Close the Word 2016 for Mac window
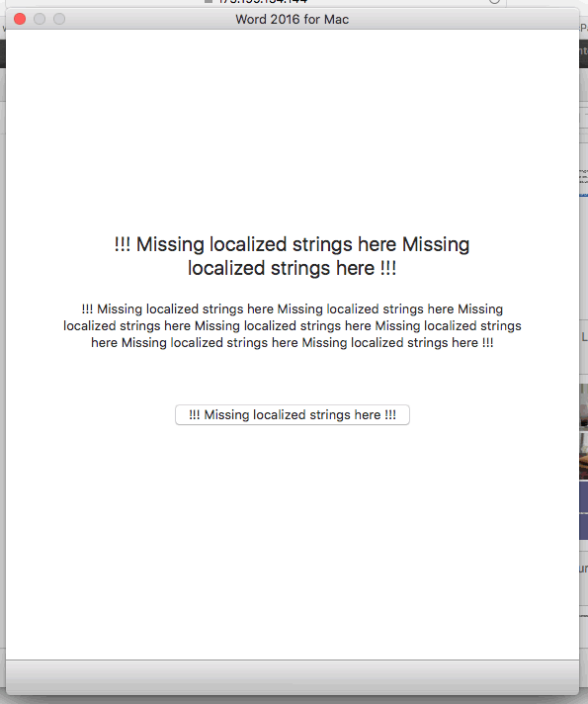The width and height of the screenshot is (588, 704). (x=20, y=19)
